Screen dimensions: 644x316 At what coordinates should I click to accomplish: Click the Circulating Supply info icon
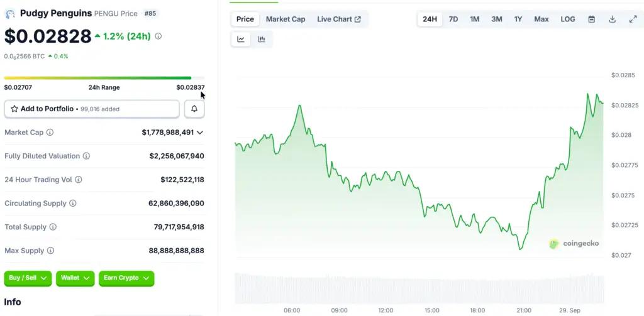(x=73, y=204)
